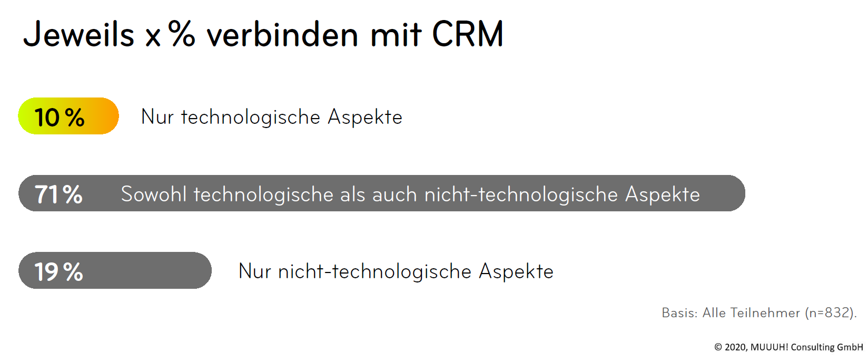Click the "19 %" value text

(58, 271)
